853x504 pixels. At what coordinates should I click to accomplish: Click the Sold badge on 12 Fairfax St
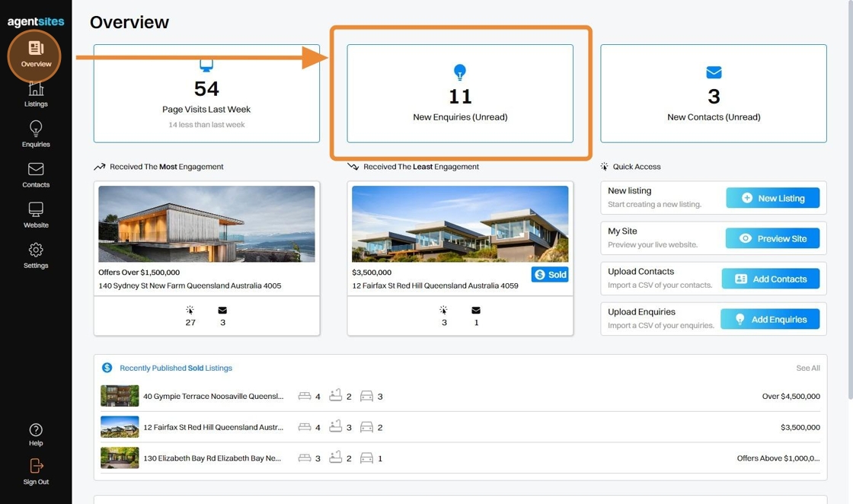(x=550, y=275)
